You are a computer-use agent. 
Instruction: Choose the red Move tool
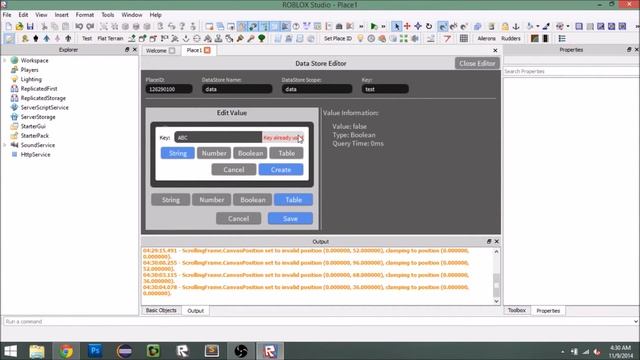click(x=407, y=27)
